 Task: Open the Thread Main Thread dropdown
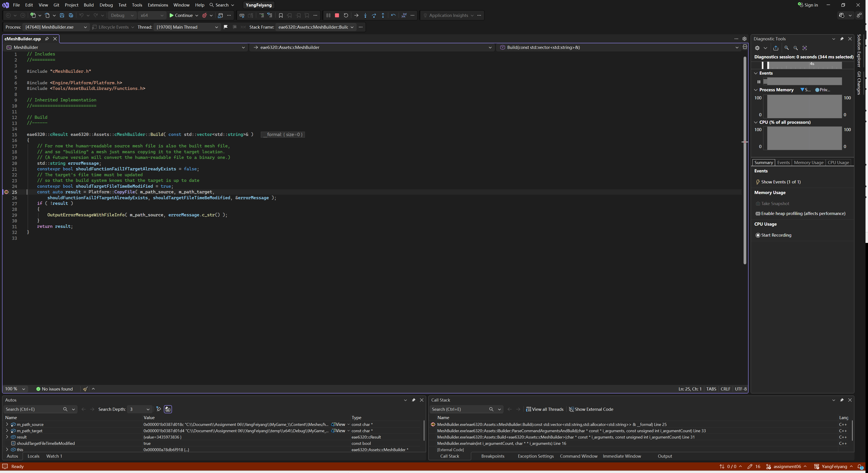(187, 27)
